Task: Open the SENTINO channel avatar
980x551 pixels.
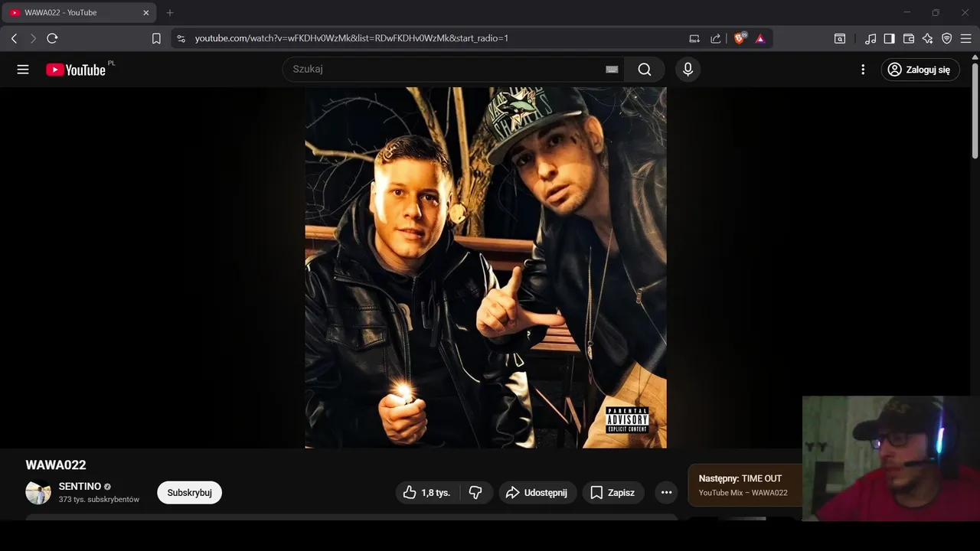Action: pyautogui.click(x=38, y=493)
